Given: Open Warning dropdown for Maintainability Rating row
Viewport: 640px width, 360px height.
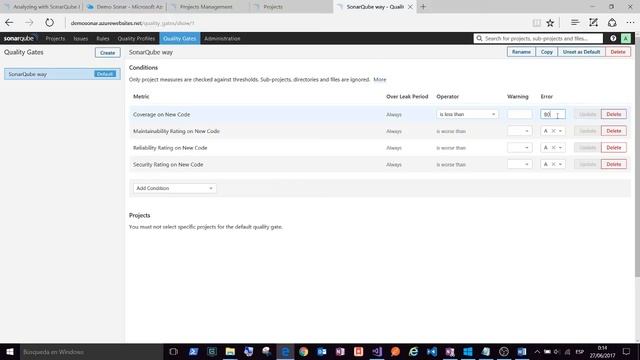Looking at the screenshot, I should [520, 131].
